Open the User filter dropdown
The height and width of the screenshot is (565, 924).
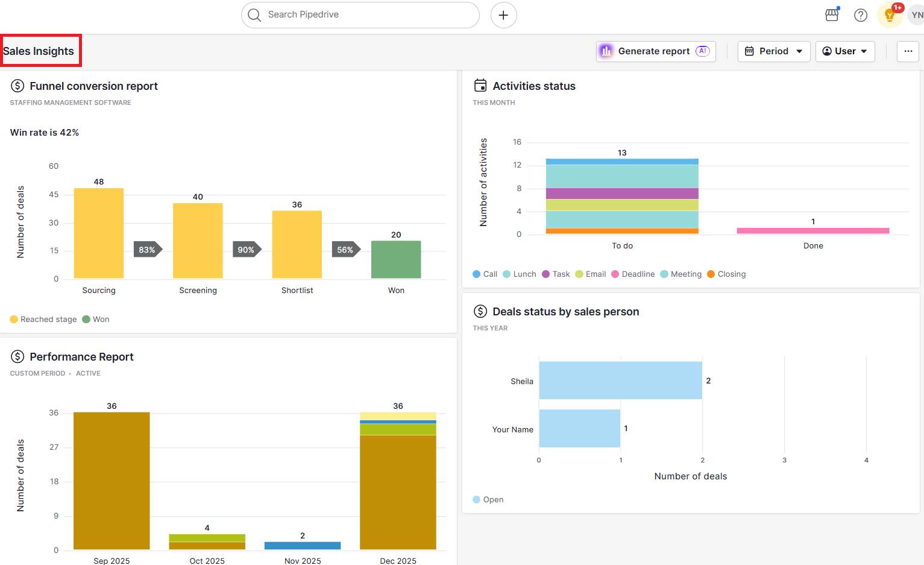coord(844,51)
